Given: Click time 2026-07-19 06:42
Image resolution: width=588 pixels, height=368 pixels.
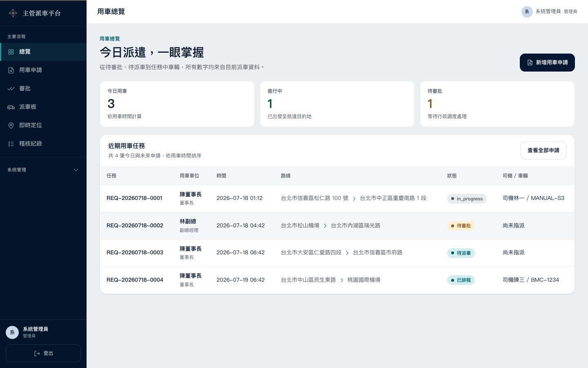Looking at the screenshot, I should pos(241,280).
